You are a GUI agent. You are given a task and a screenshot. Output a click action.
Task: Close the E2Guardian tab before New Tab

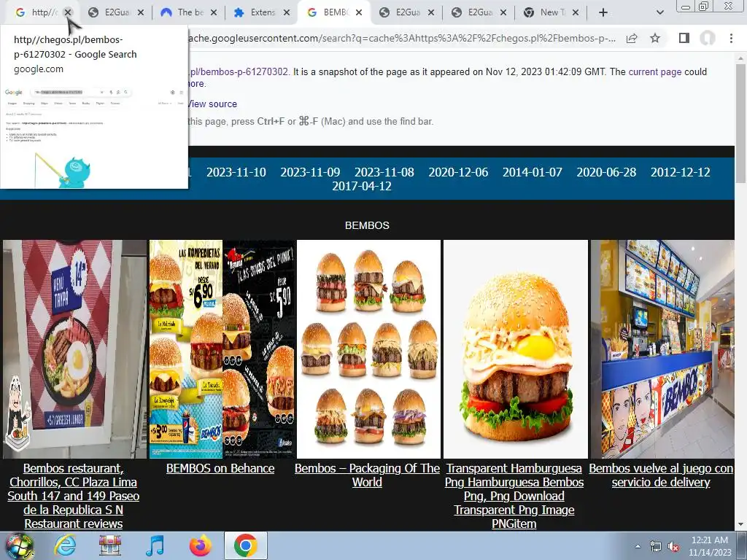[x=503, y=12]
